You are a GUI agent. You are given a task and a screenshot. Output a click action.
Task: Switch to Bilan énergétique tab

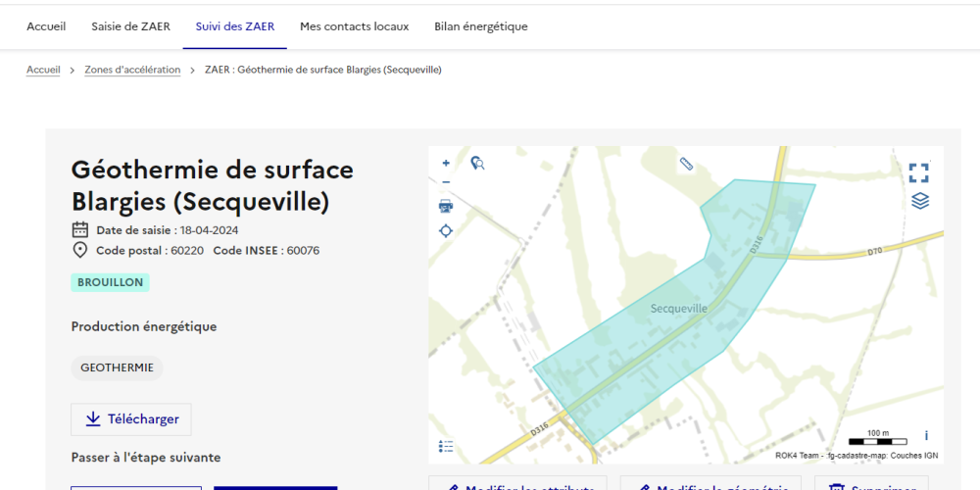[480, 26]
